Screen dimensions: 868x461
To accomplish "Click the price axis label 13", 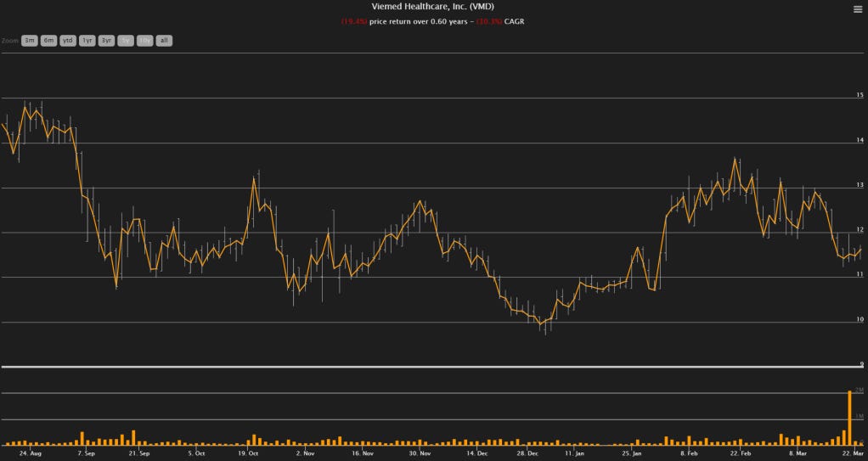I will (860, 185).
